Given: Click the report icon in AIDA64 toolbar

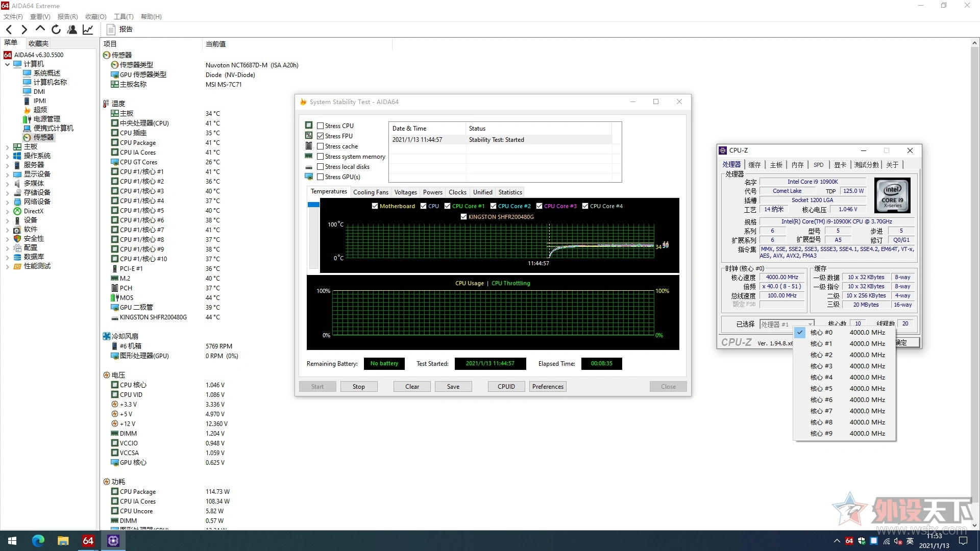Looking at the screenshot, I should [110, 29].
